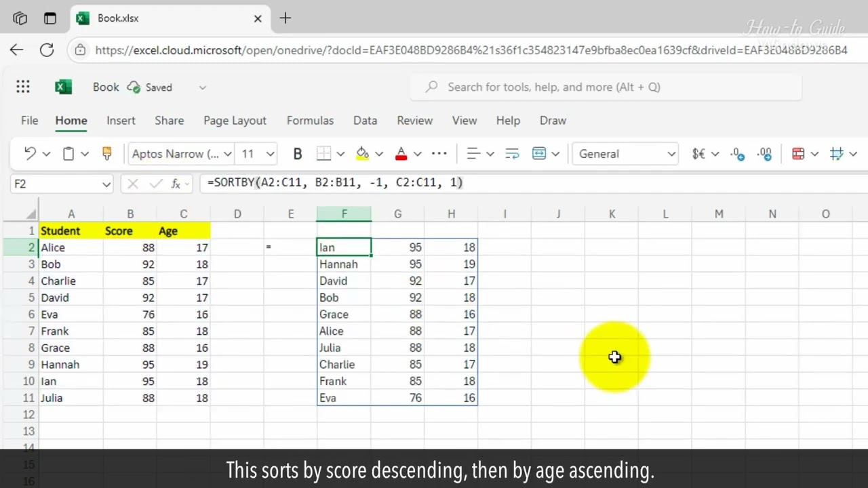This screenshot has height=488, width=868.
Task: Switch to the Draw tab
Action: point(553,121)
